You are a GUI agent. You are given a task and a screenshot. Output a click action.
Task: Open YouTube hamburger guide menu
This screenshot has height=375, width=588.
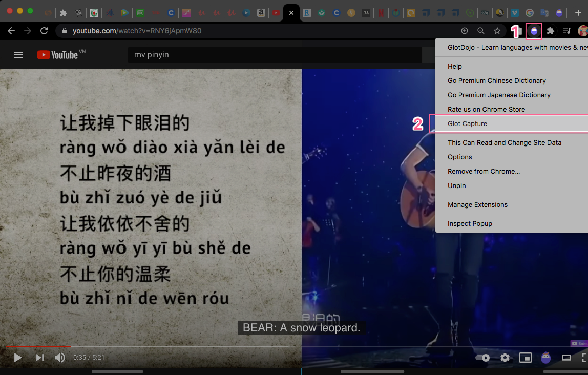coord(18,55)
